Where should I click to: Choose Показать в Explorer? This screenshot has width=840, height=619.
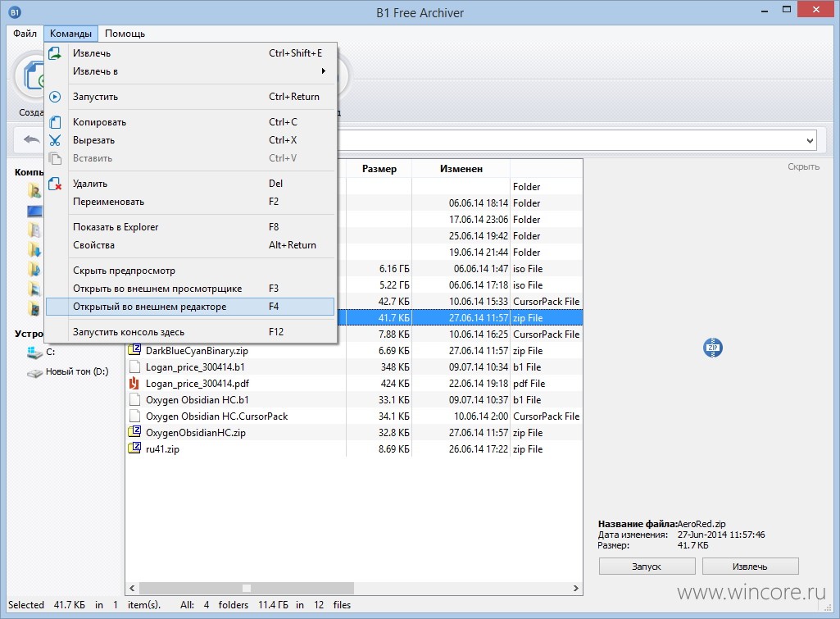pyautogui.click(x=190, y=227)
